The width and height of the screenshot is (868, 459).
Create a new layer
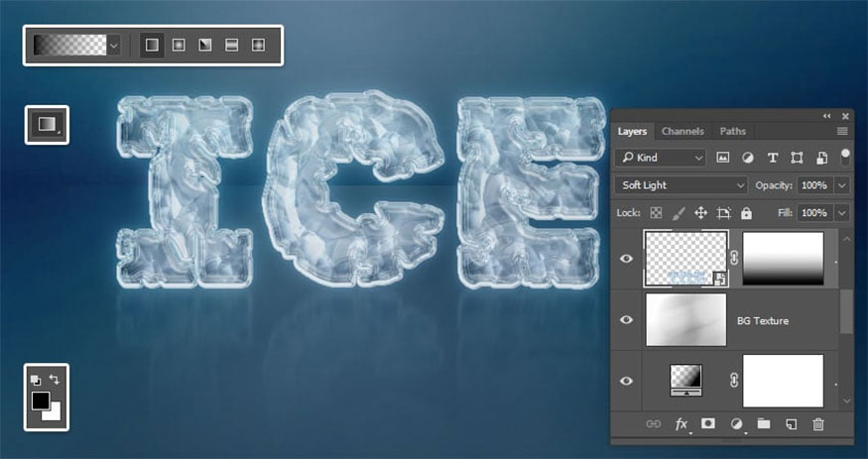792,424
